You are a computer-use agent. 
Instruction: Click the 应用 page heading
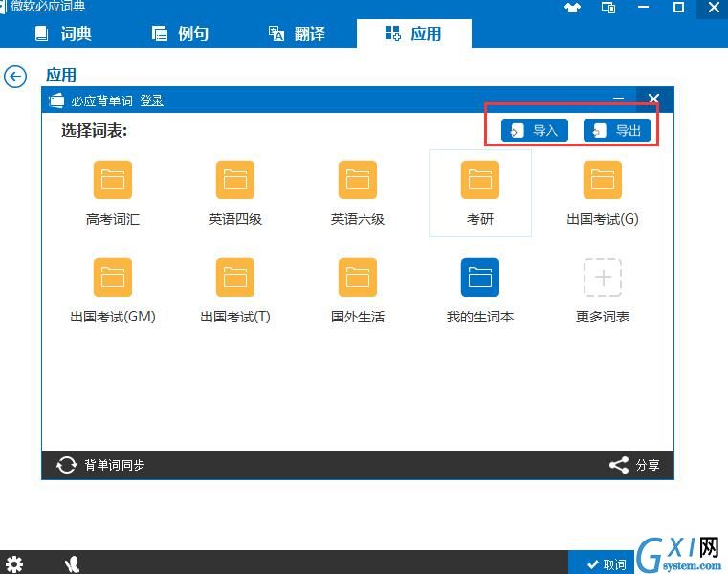[61, 75]
